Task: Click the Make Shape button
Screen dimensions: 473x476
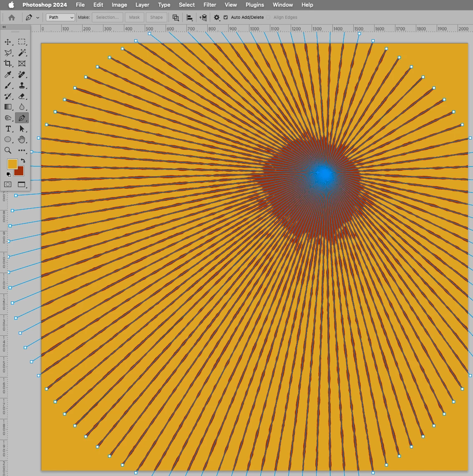Action: [156, 17]
